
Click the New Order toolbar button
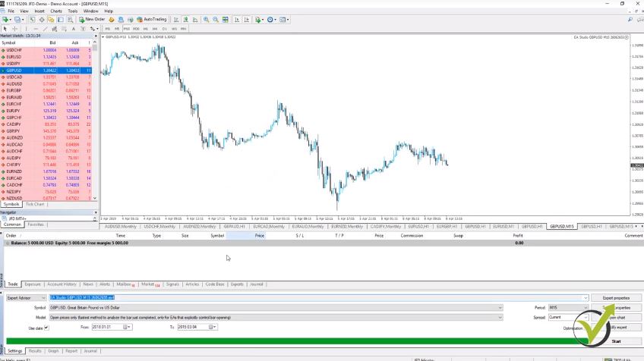[x=93, y=20]
